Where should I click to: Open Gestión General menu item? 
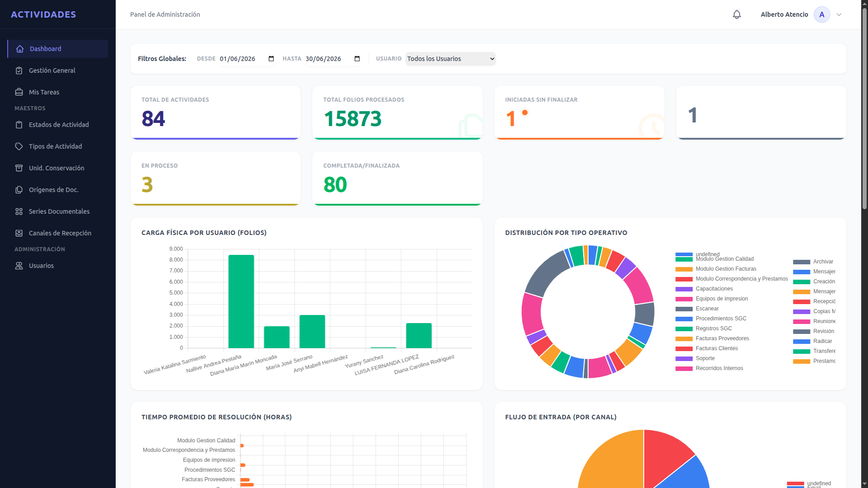click(58, 70)
